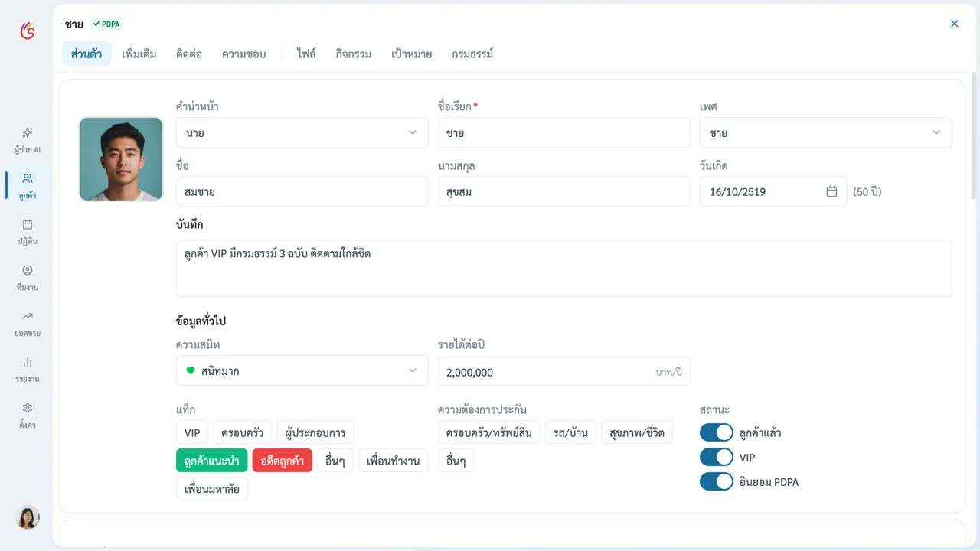Toggle the ครอบครัว tag chip
The width and height of the screenshot is (980, 551).
[243, 432]
